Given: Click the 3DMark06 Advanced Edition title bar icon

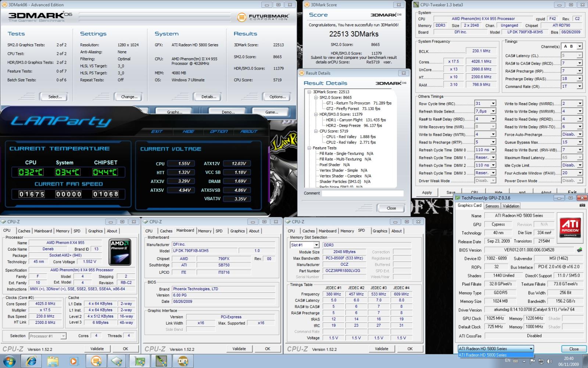Looking at the screenshot, I should click(4, 5).
